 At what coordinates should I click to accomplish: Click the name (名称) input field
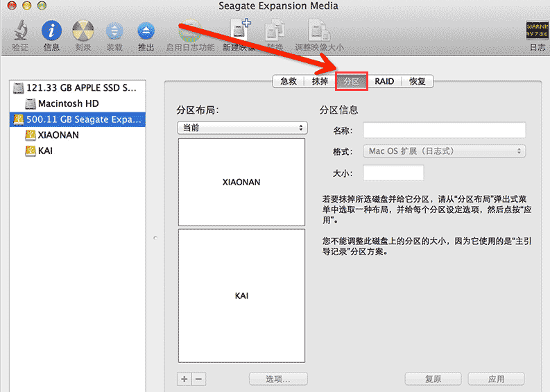pos(445,130)
